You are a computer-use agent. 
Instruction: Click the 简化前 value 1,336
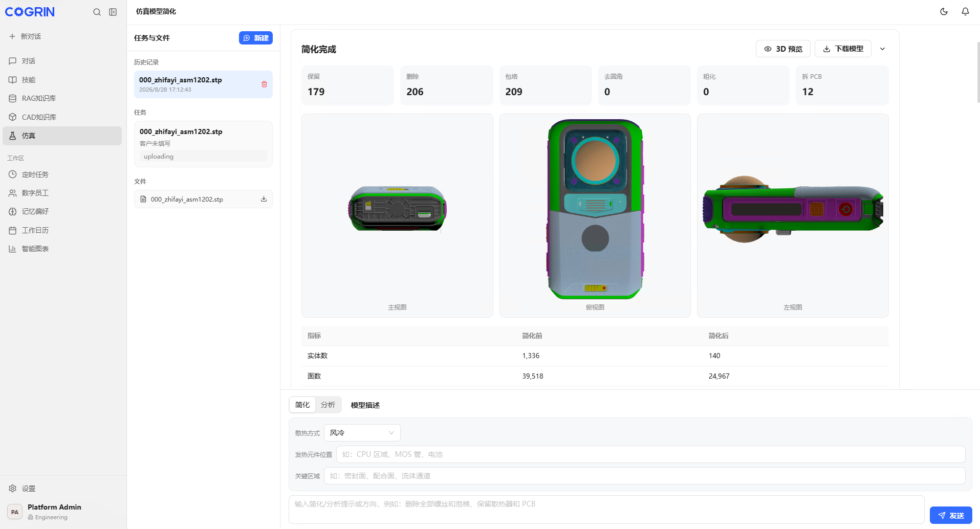pos(531,356)
